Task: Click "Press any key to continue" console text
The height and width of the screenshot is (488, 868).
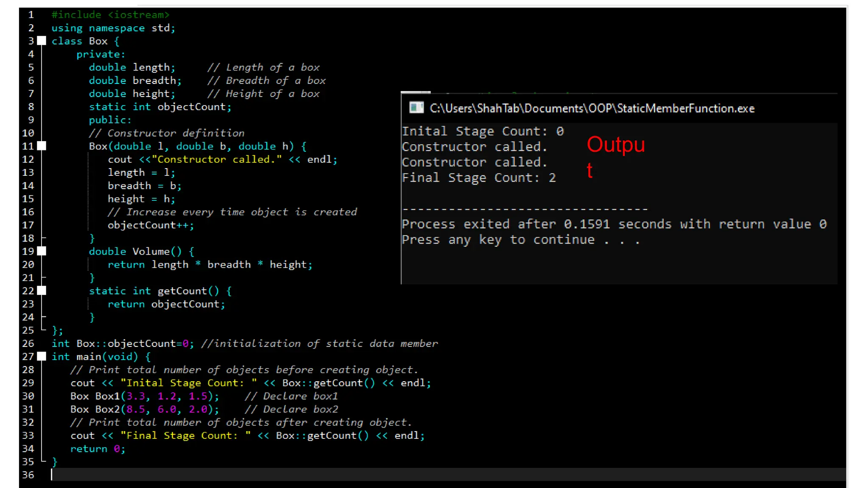Action: (520, 240)
